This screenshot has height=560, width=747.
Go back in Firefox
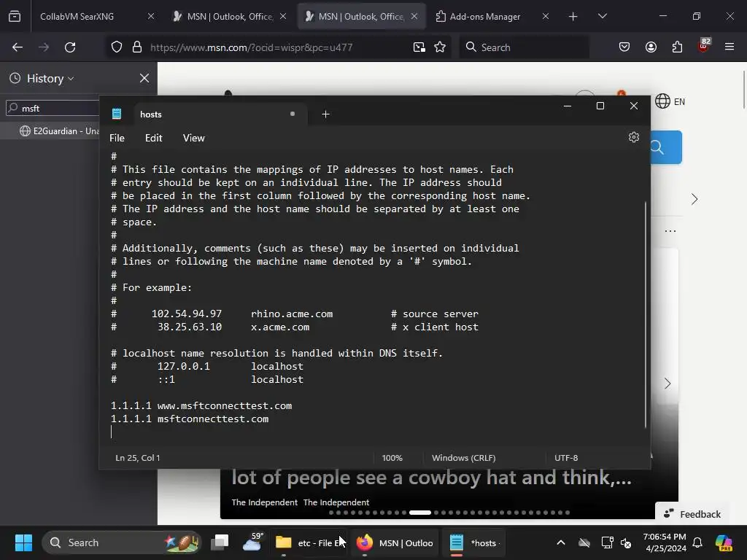[18, 47]
